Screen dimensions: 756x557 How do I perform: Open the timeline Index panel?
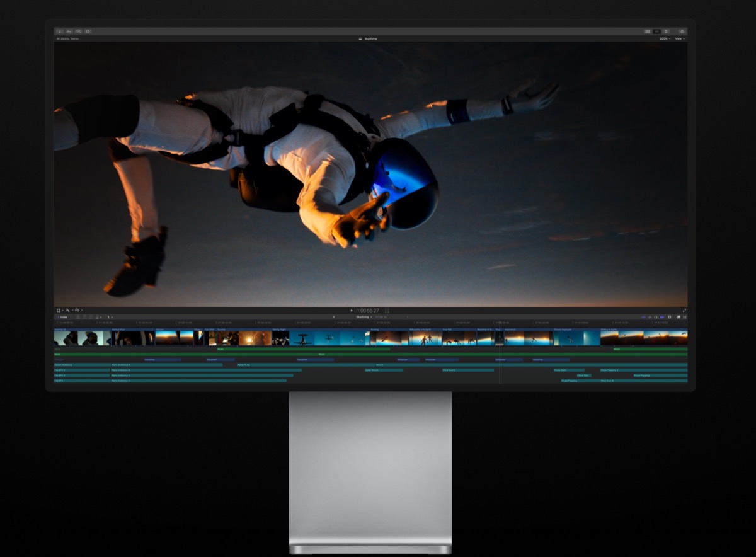[63, 317]
